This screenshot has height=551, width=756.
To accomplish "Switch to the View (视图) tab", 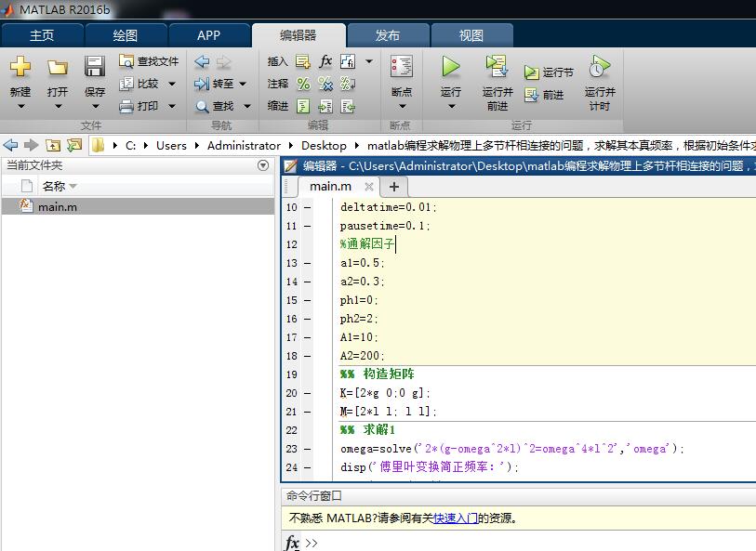I will pos(471,35).
